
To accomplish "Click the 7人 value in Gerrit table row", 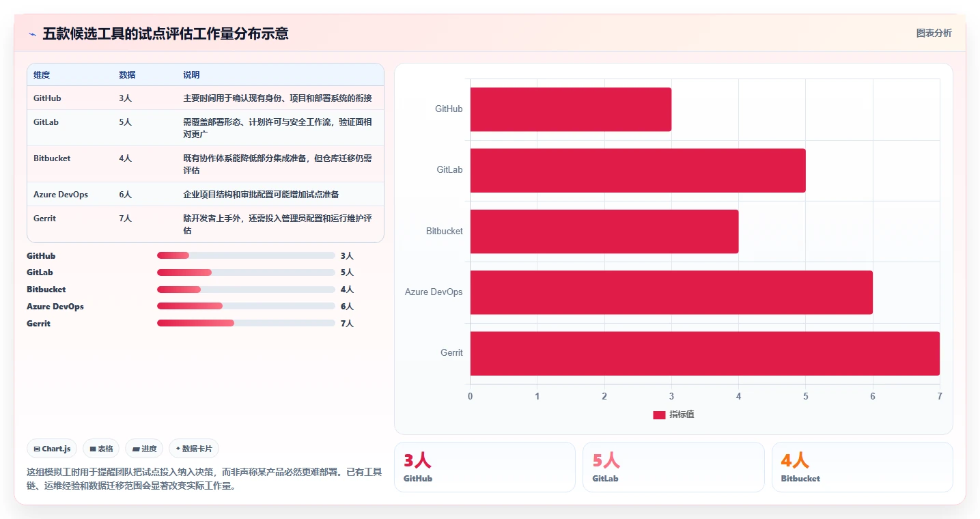I will (125, 219).
